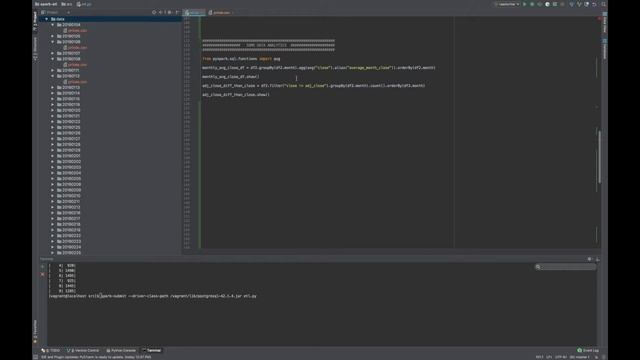Click the Git branch widget in status bar

[580, 357]
